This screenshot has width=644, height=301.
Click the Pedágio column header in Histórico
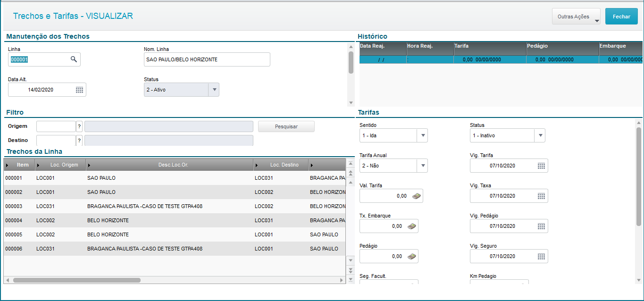pyautogui.click(x=562, y=49)
